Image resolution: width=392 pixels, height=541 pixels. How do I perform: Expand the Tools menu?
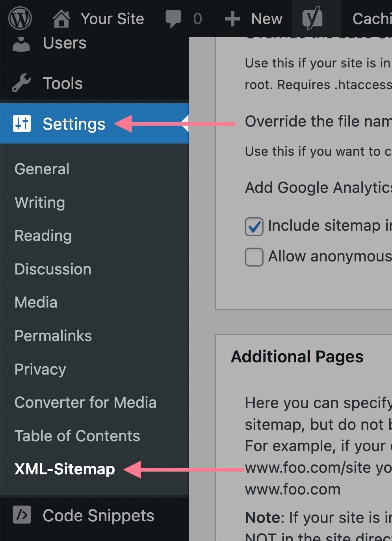pyautogui.click(x=62, y=83)
